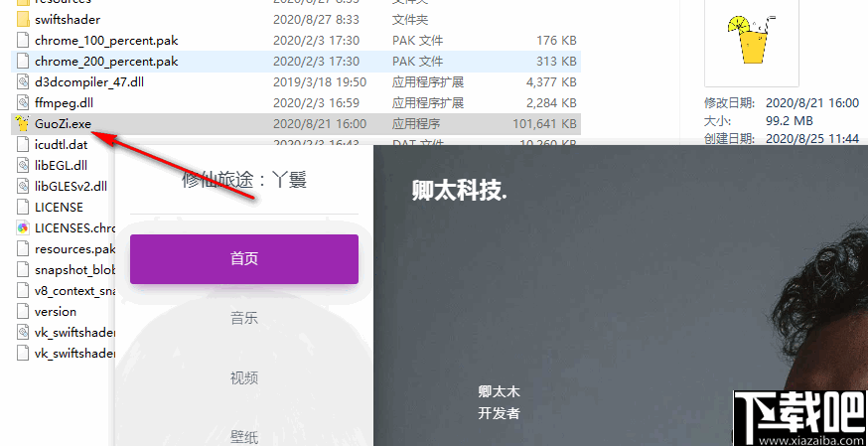
Task: Click the 176 KB size cell
Action: click(556, 41)
